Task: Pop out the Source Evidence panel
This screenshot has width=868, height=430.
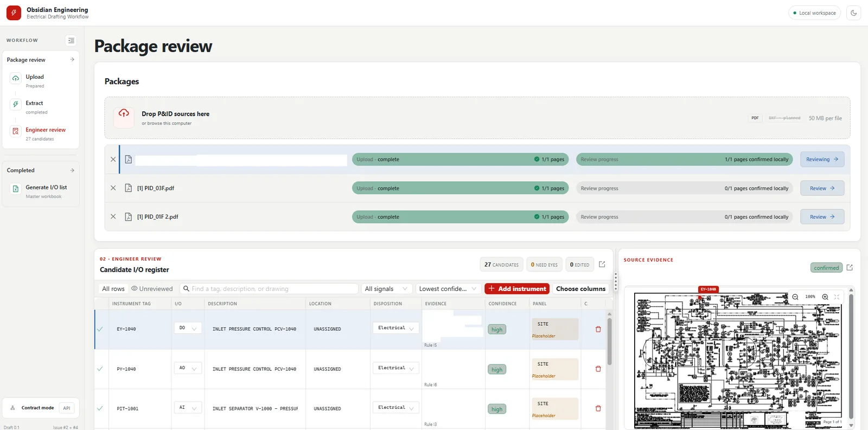Action: (x=850, y=268)
